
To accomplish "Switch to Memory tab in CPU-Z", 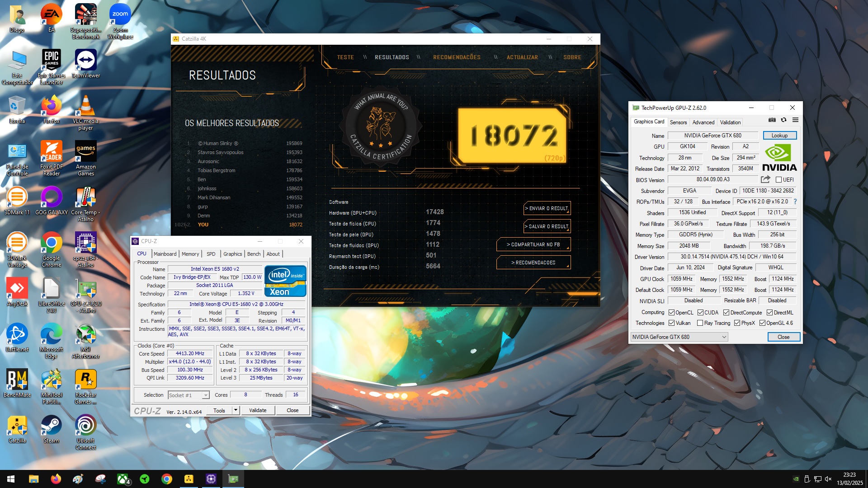I will tap(190, 254).
